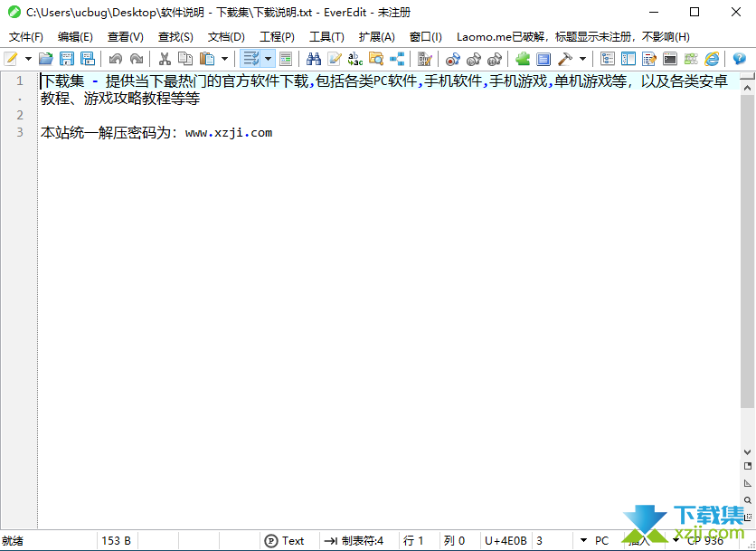Click the green block-grid icon

(691, 59)
